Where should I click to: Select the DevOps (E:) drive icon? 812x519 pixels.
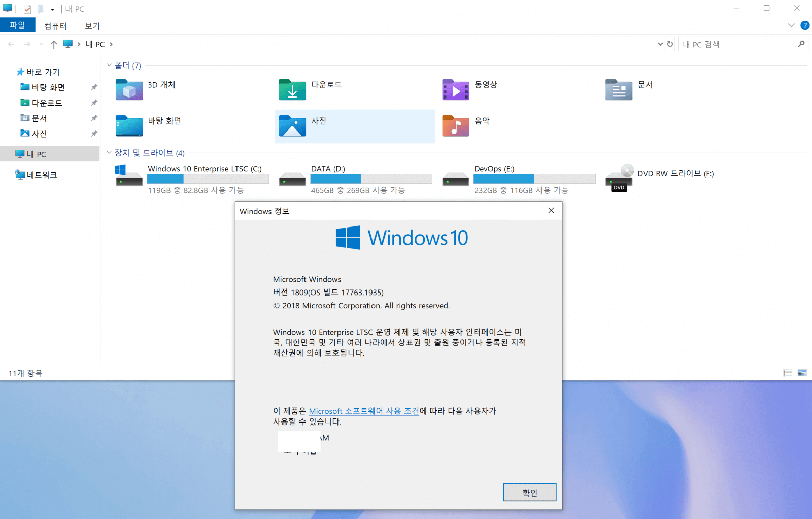coord(456,179)
